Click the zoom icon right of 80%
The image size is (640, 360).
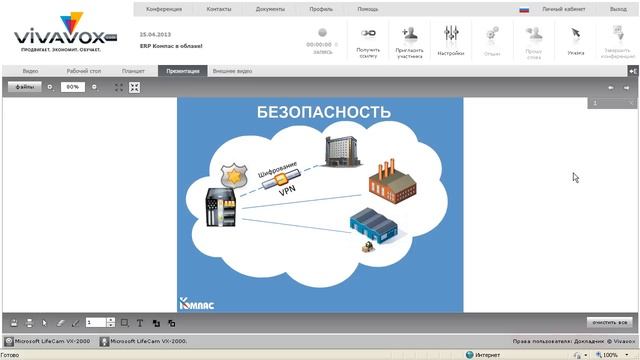pyautogui.click(x=95, y=87)
